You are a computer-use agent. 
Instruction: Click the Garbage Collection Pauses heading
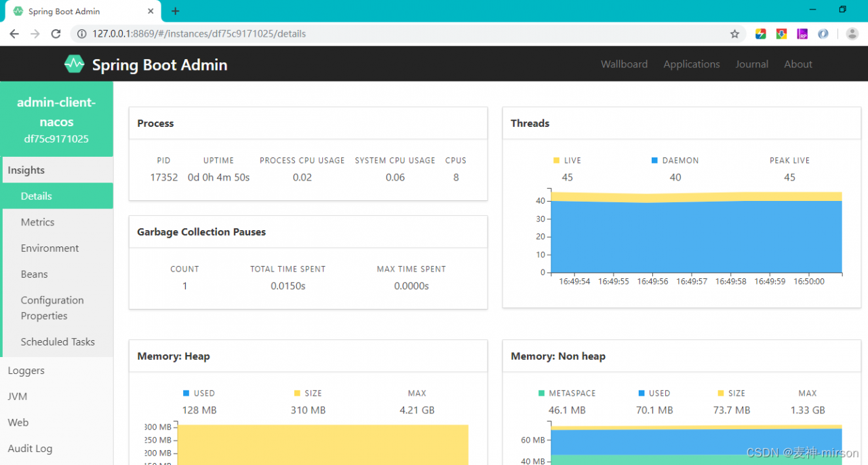(201, 231)
